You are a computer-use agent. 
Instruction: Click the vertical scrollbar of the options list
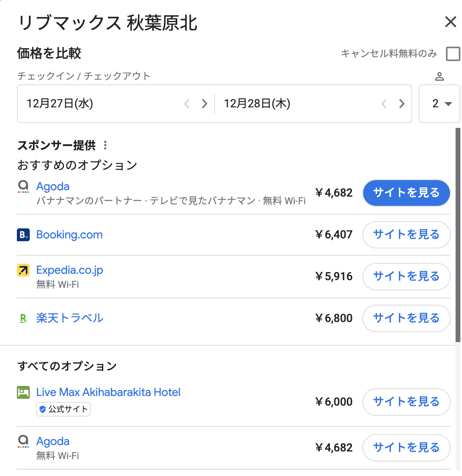tap(458, 235)
